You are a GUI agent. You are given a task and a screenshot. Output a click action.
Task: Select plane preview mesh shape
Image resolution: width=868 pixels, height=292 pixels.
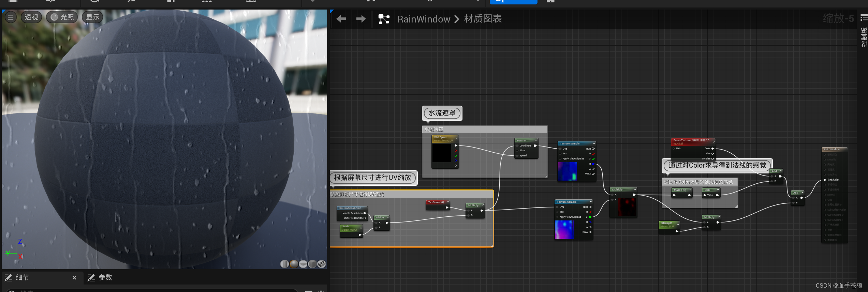click(303, 264)
